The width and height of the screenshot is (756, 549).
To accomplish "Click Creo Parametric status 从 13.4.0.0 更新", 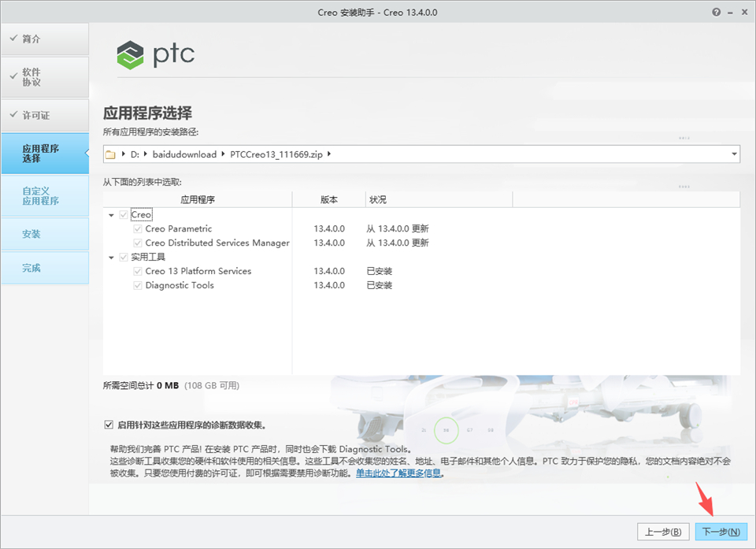I will click(x=398, y=228).
